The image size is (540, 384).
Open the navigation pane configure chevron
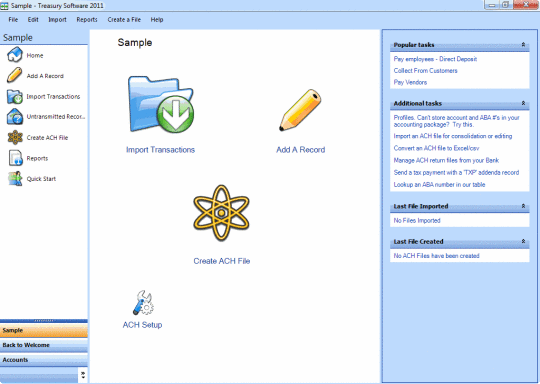pos(83,375)
